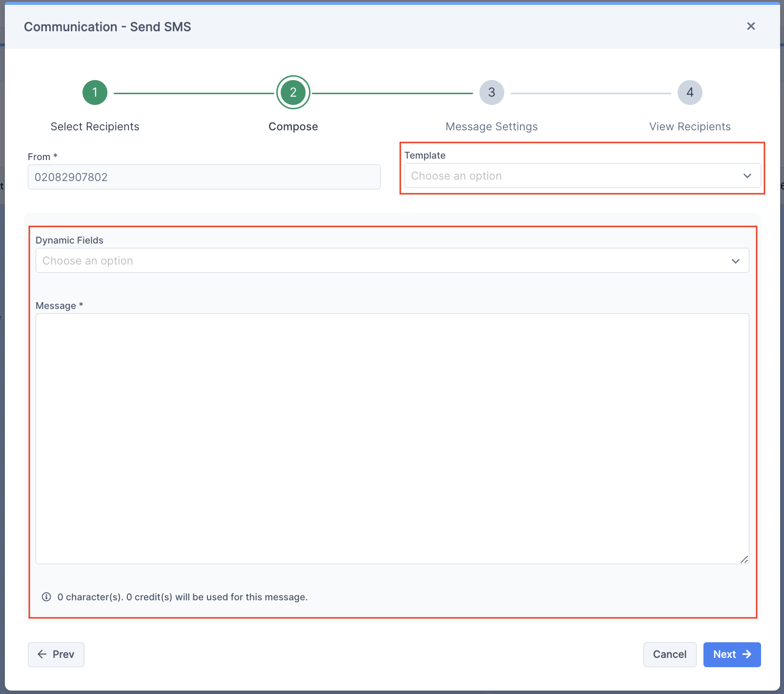This screenshot has height=694, width=784.
Task: Click the Prev button
Action: (x=56, y=654)
